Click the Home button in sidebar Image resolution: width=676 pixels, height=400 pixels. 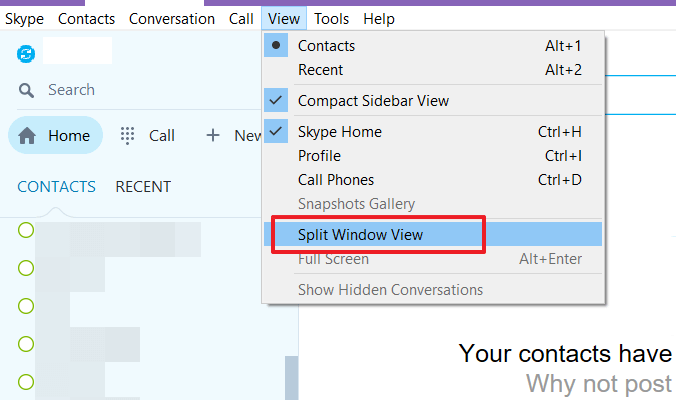[55, 135]
